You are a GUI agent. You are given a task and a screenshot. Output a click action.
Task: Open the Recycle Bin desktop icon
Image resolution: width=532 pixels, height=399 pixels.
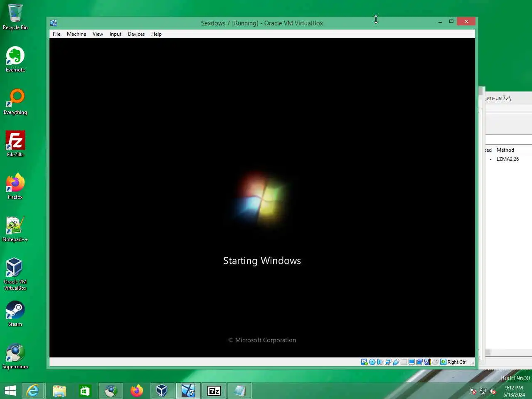pyautogui.click(x=15, y=17)
